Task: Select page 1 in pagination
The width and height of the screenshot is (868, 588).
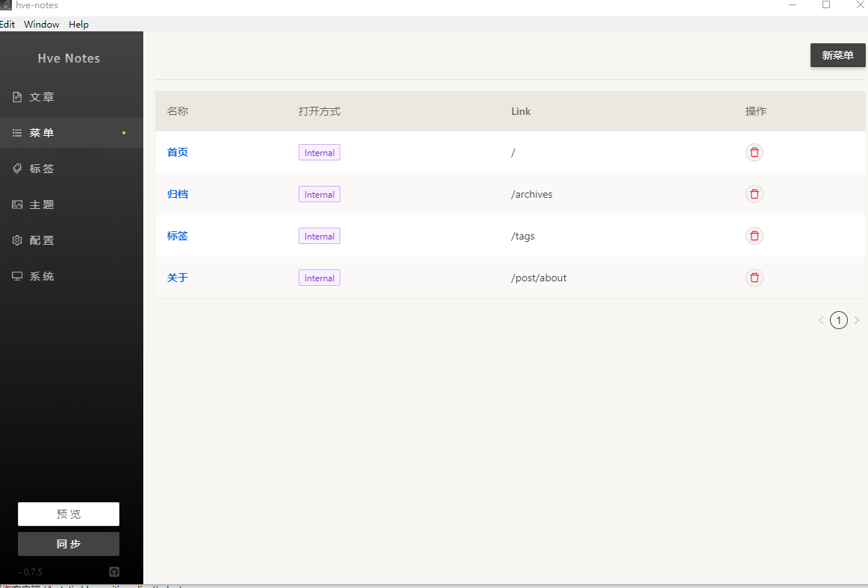Action: click(839, 320)
